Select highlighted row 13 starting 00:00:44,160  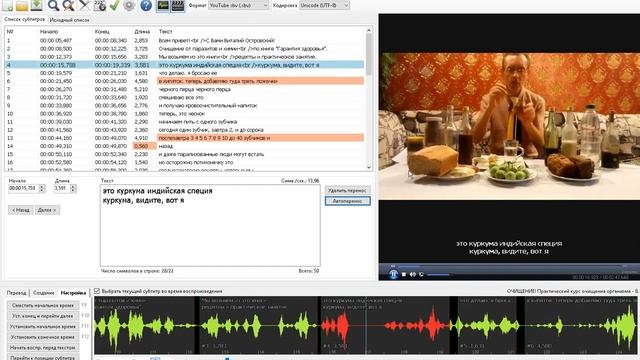[x=184, y=138]
